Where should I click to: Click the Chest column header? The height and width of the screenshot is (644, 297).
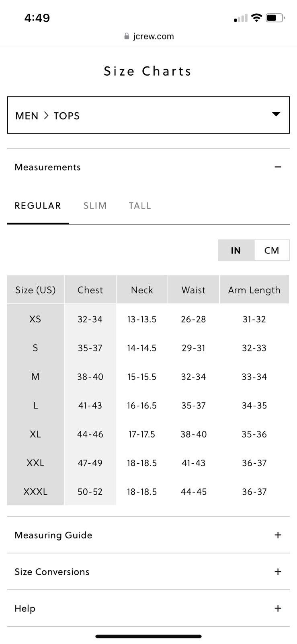point(90,290)
